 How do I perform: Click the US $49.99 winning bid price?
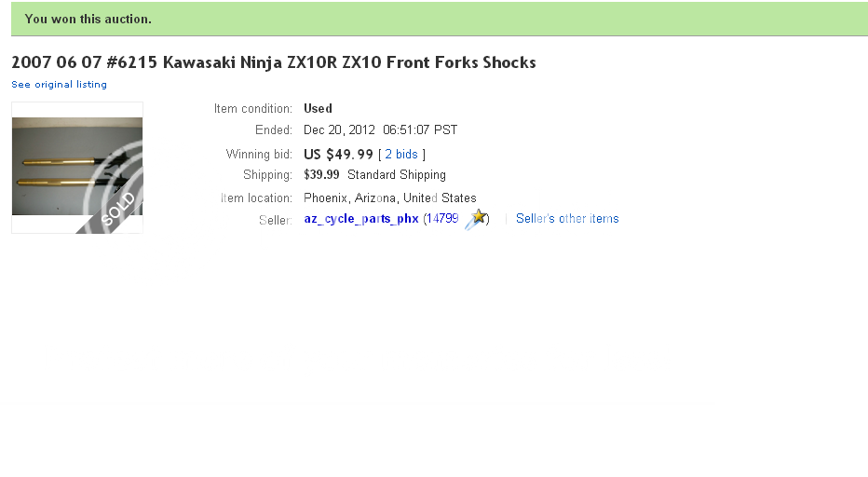[338, 155]
